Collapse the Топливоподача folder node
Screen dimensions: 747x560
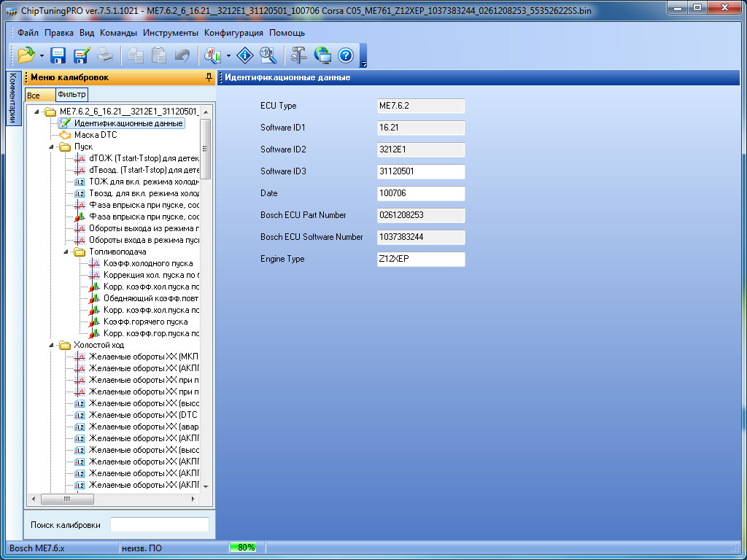66,252
